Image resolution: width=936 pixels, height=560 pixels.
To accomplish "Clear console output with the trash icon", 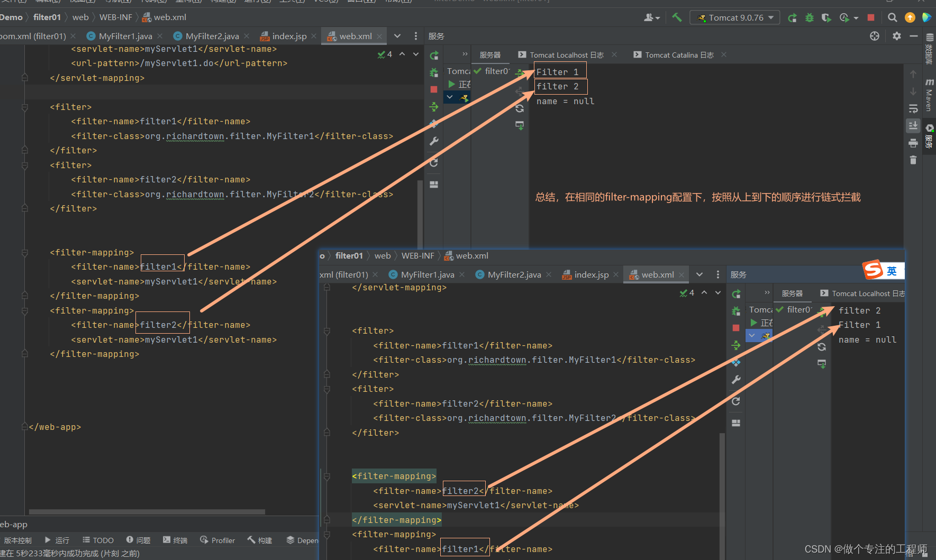I will click(912, 160).
